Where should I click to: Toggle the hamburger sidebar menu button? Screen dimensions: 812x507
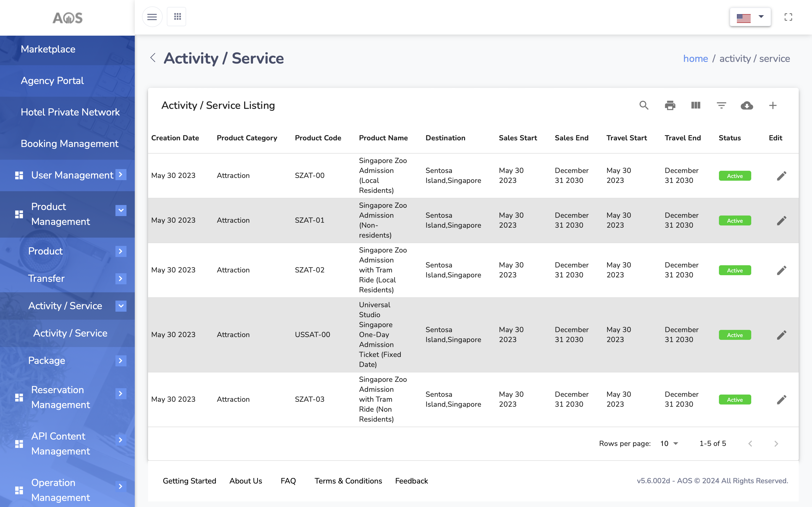152,17
